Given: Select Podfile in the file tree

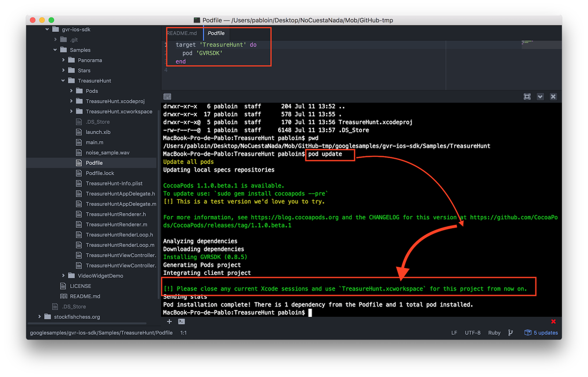Looking at the screenshot, I should tap(94, 163).
